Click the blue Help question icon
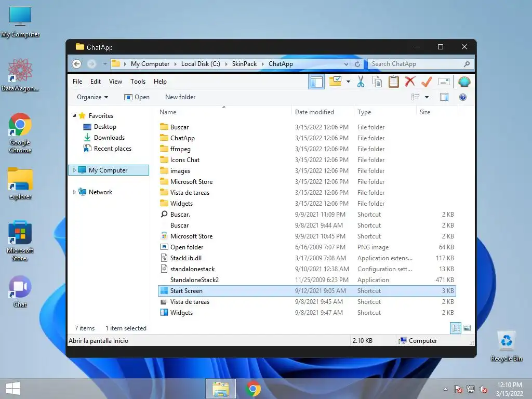This screenshot has height=399, width=532. pyautogui.click(x=463, y=97)
